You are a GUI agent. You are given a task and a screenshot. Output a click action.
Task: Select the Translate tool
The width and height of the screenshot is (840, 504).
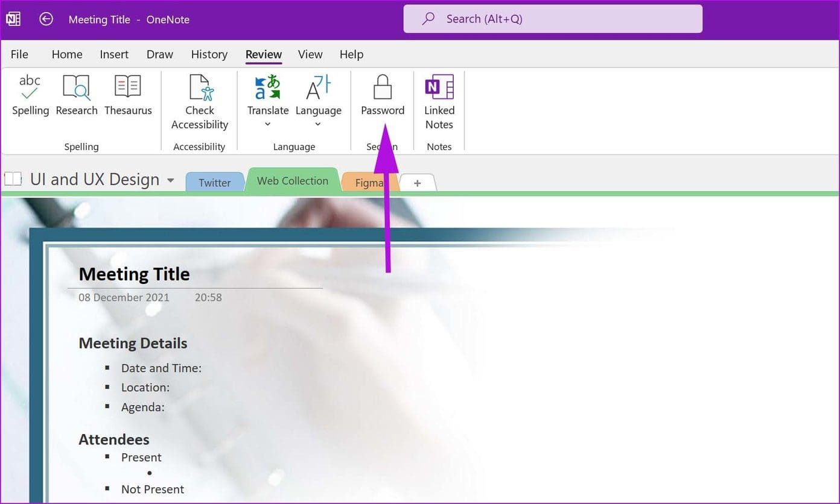click(267, 96)
